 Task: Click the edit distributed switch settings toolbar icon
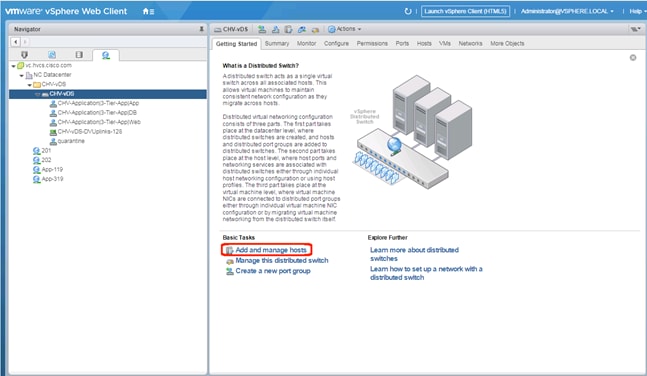pos(315,30)
